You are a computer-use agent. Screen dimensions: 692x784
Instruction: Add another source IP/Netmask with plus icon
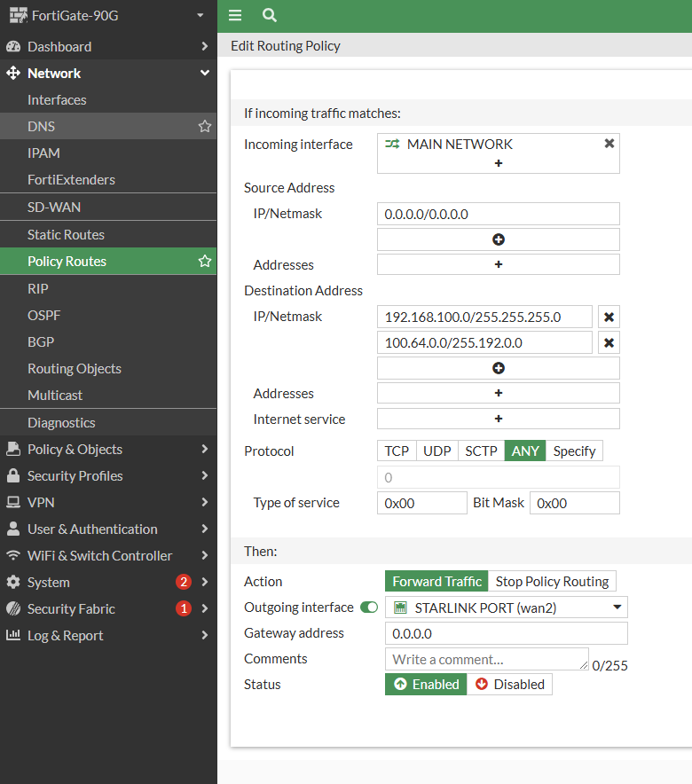pyautogui.click(x=498, y=239)
